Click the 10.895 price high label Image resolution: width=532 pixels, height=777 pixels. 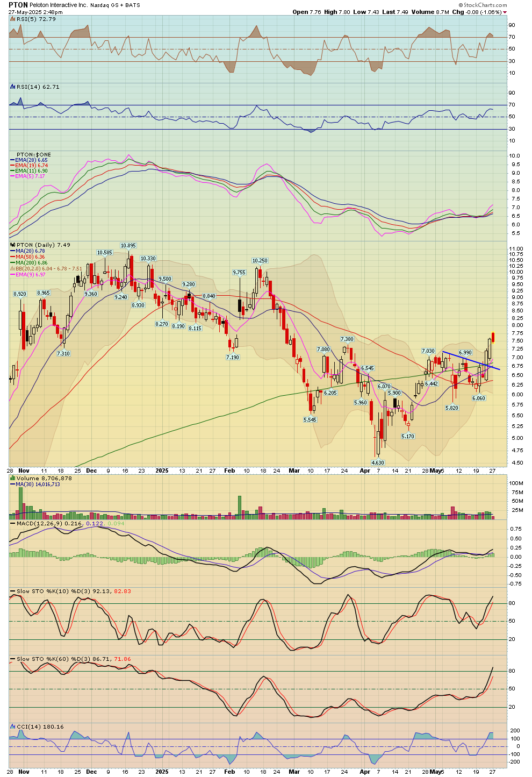pyautogui.click(x=128, y=245)
